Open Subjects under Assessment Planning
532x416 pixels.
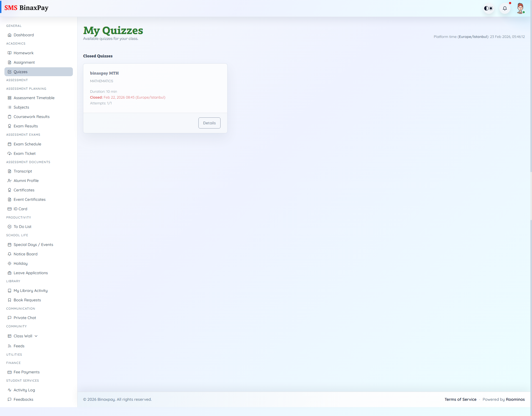21,107
